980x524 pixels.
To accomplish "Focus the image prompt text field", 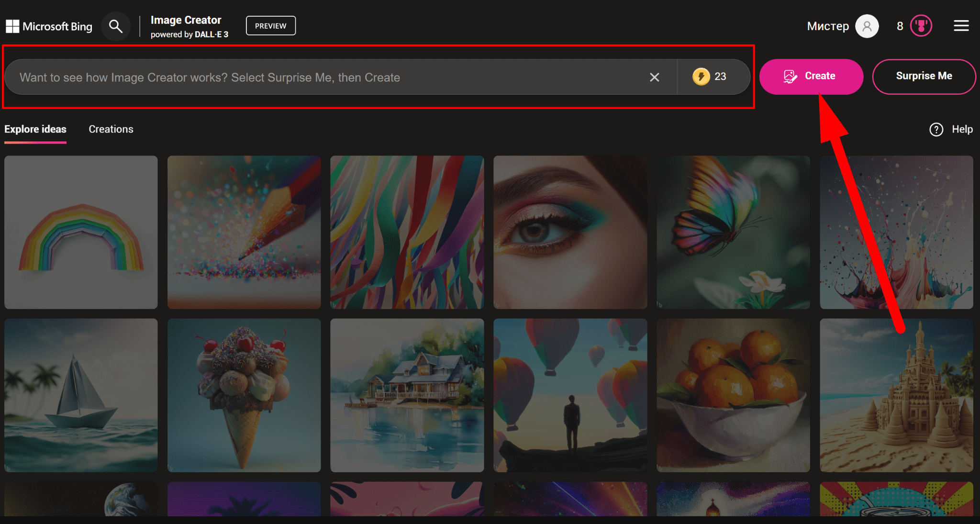I will click(325, 78).
